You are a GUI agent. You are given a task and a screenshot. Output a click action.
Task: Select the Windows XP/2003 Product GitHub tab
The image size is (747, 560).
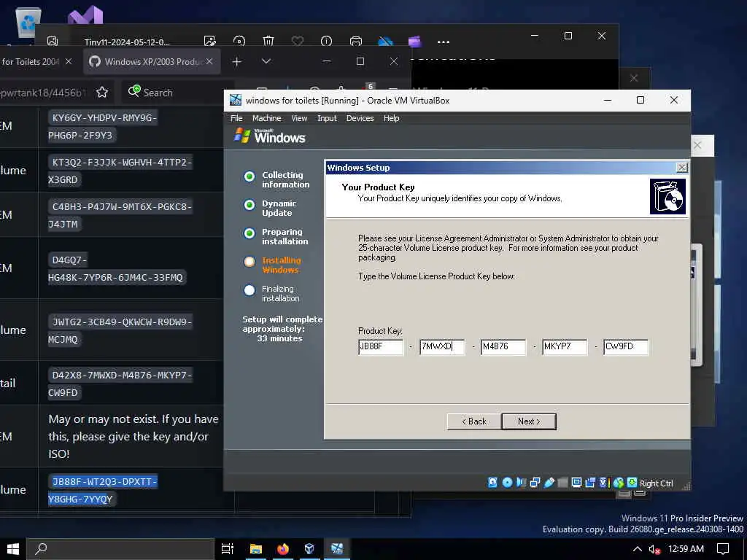[x=152, y=61]
